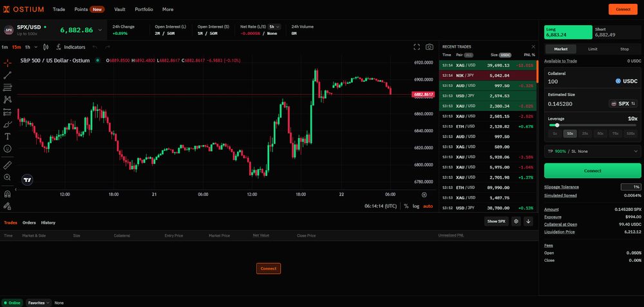Select the trend line drawing tool

click(7, 75)
